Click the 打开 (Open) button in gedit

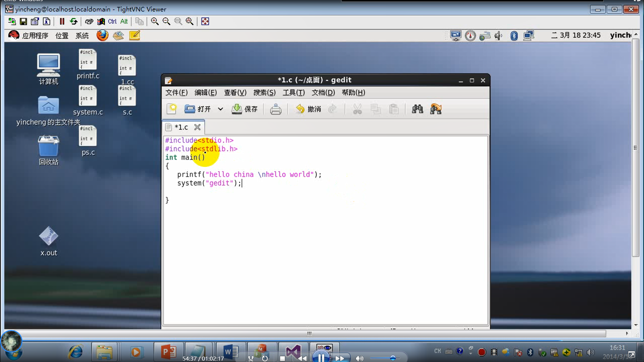tap(198, 109)
